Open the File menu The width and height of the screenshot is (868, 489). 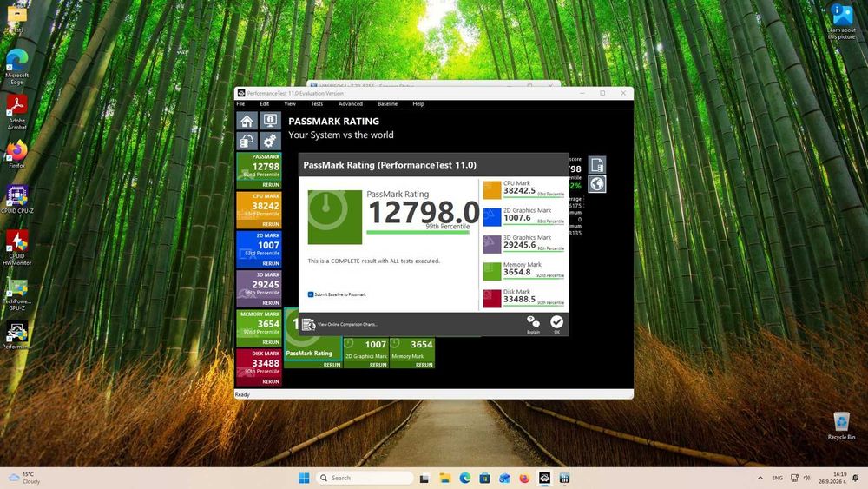pos(240,103)
